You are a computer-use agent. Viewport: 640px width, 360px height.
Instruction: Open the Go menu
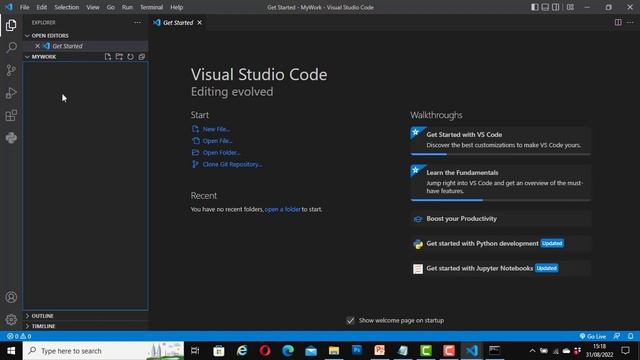(111, 7)
